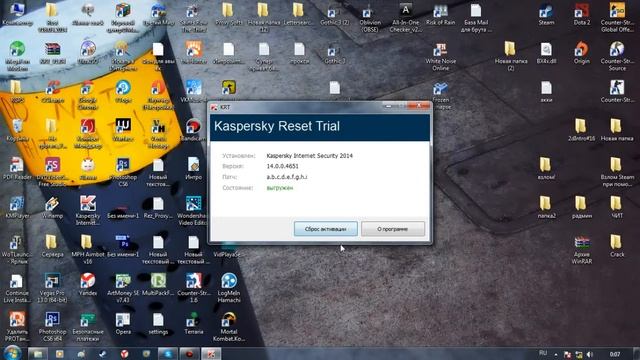Open the Безопасные платежи shortcut

click(88, 327)
